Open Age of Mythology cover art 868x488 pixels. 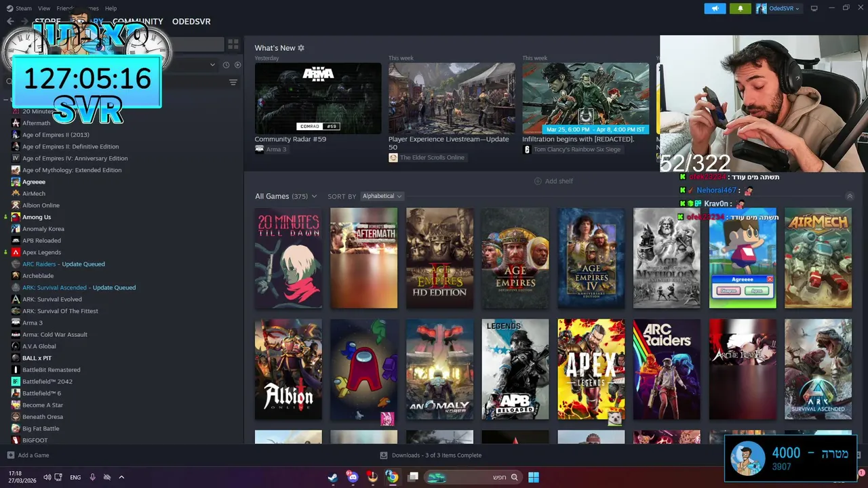[667, 258]
